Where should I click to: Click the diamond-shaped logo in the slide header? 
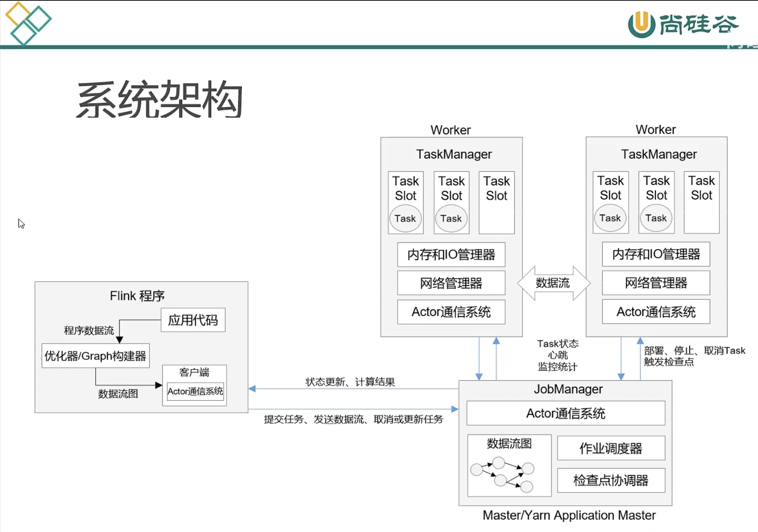pos(28,23)
